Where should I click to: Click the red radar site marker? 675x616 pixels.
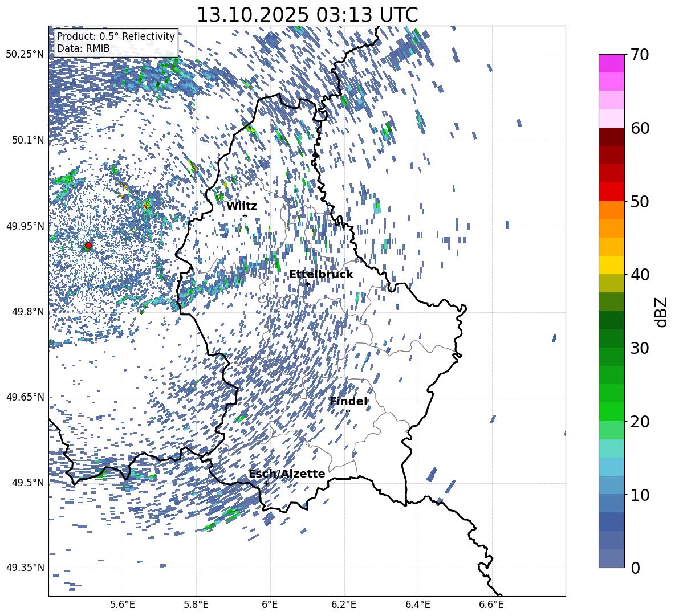88,246
